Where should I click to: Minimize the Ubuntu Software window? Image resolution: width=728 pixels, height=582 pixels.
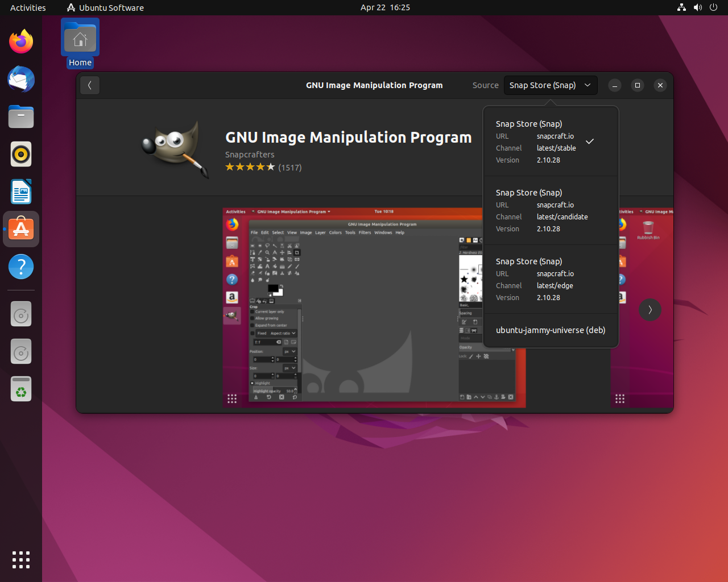(615, 85)
